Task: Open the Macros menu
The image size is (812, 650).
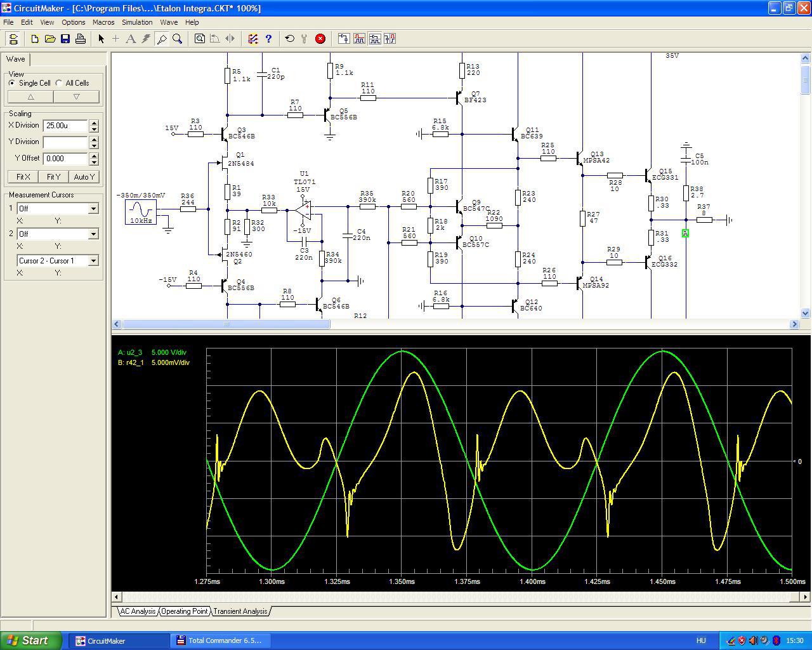Action: [103, 22]
